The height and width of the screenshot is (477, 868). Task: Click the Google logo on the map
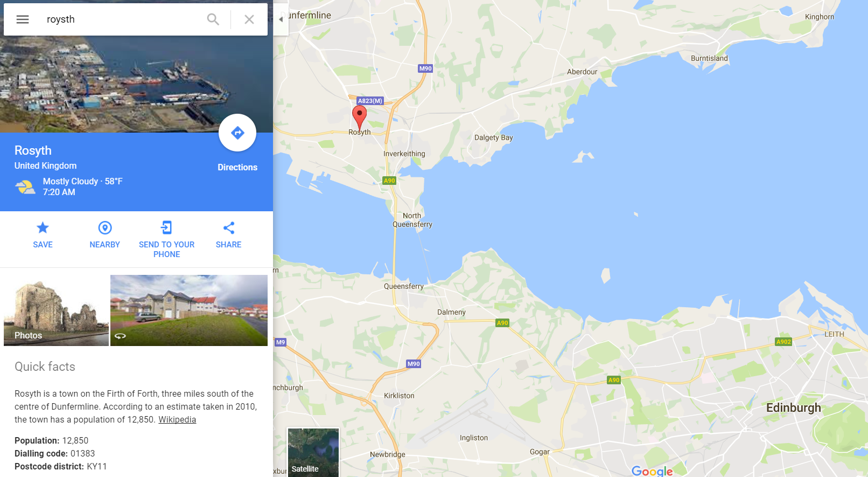tap(652, 471)
